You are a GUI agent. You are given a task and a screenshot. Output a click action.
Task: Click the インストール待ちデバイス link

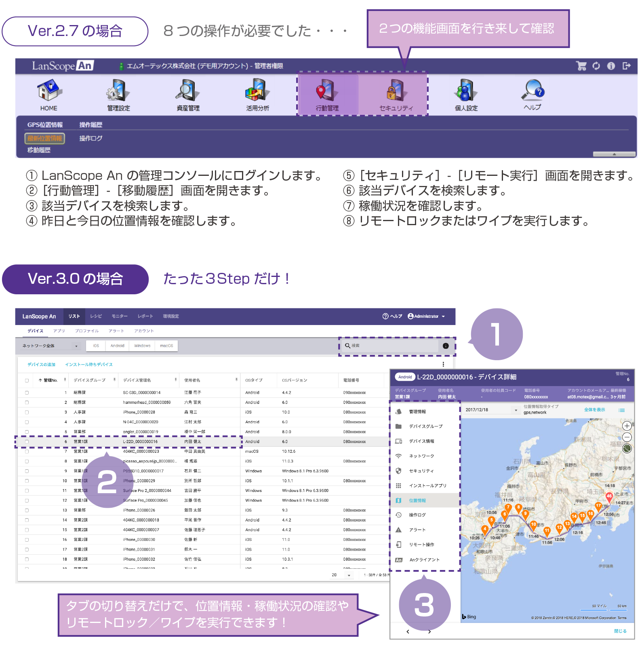point(89,364)
